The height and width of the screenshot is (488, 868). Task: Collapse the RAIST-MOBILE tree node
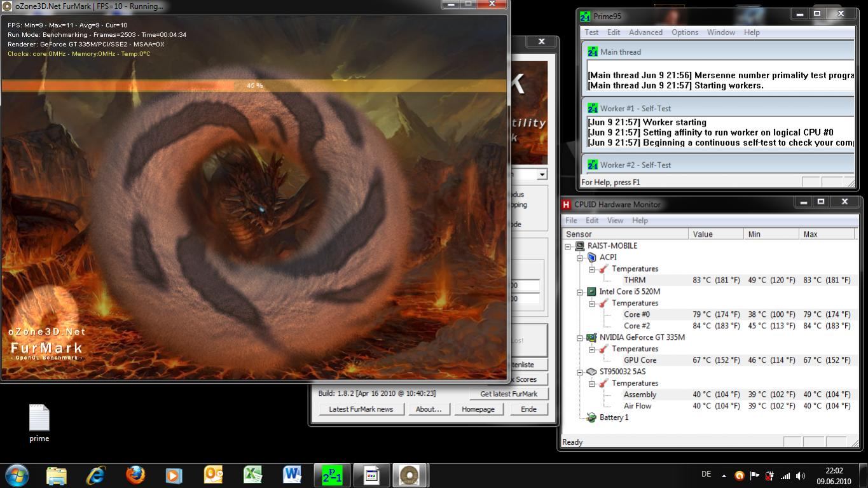click(568, 246)
